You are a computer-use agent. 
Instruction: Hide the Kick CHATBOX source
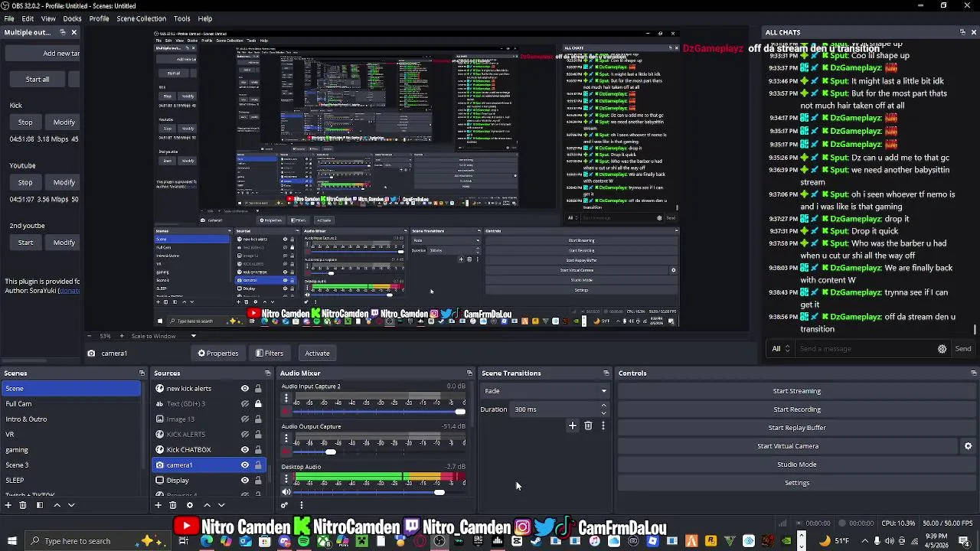click(245, 450)
